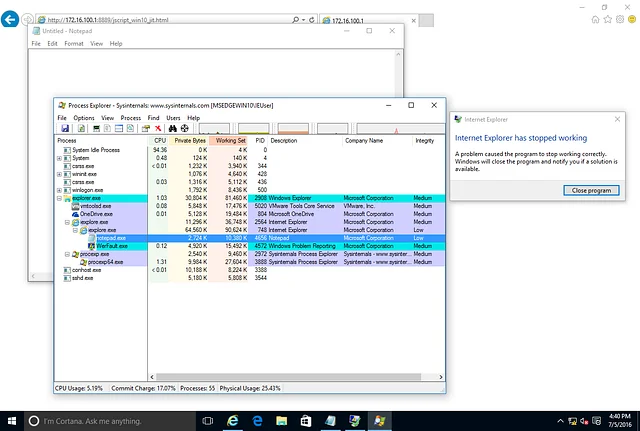Viewport: 640px width, 431px height.
Task: Open the Windows Store taskbar icon
Action: click(307, 420)
